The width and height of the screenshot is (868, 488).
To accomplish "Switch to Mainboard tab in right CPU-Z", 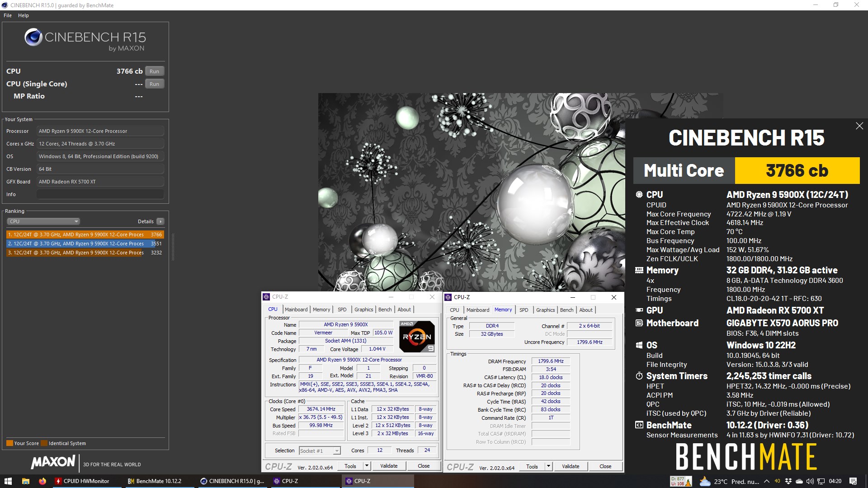I will [478, 310].
